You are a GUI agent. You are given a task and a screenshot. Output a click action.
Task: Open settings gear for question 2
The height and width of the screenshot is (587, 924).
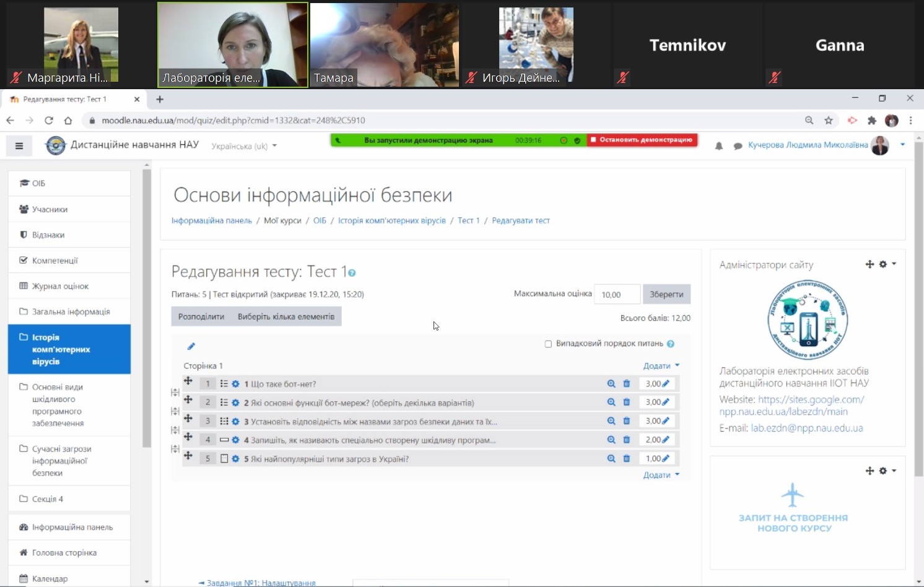pos(235,402)
